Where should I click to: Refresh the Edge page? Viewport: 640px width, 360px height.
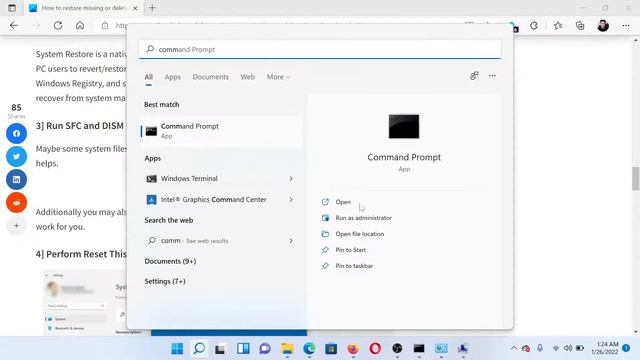[58, 26]
